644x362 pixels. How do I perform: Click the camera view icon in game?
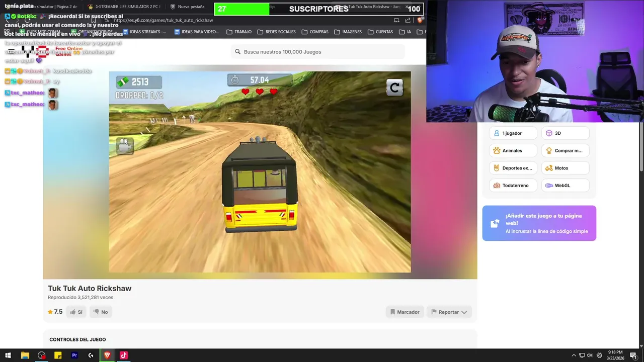(125, 145)
